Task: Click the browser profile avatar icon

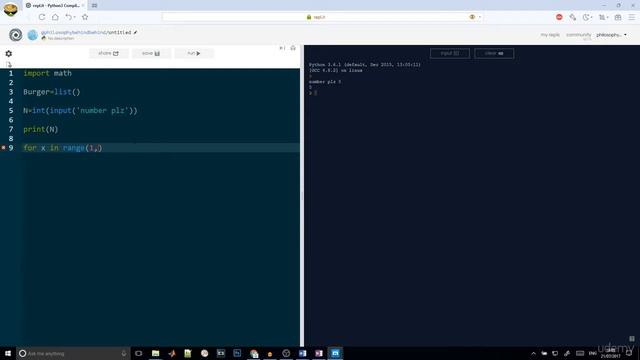Action: tap(11, 9)
